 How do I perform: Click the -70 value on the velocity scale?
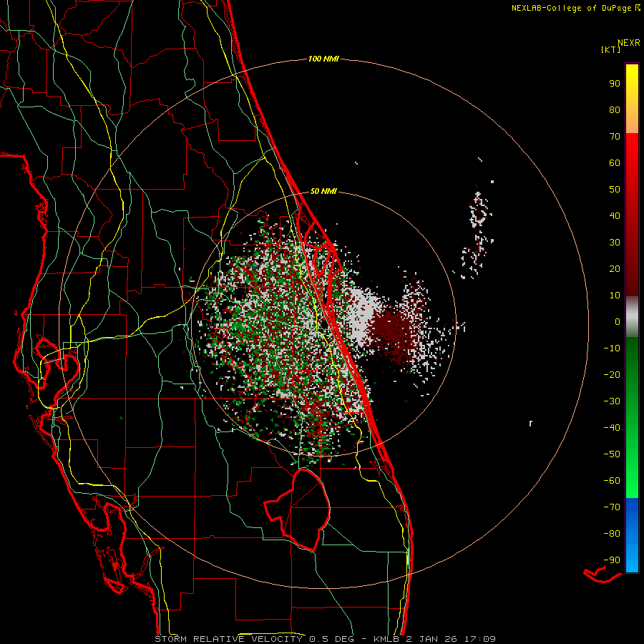coord(612,507)
